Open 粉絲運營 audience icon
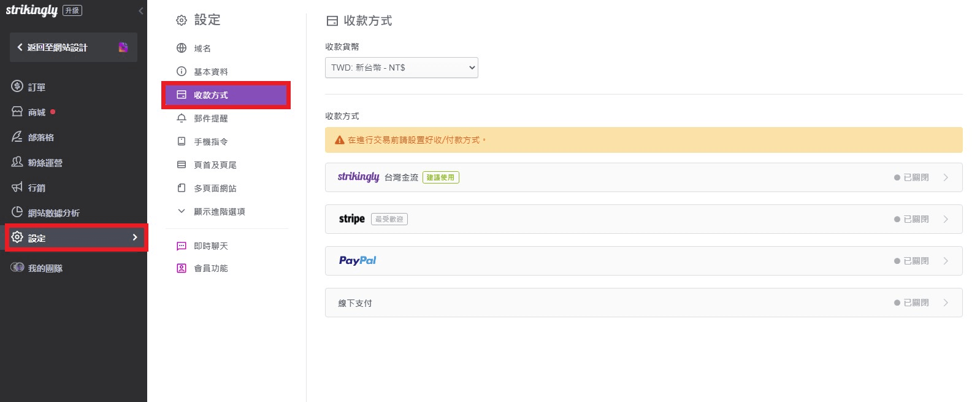980x402 pixels. tap(17, 162)
